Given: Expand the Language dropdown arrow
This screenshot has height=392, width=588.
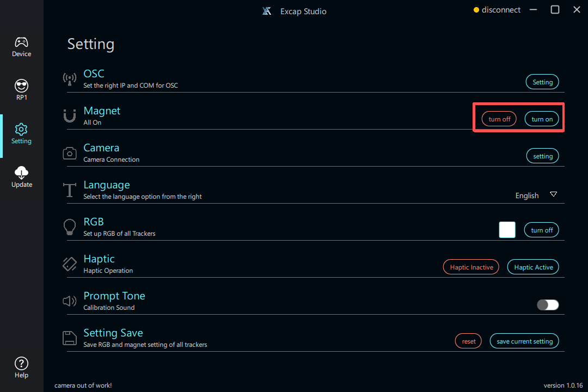Looking at the screenshot, I should pos(553,195).
